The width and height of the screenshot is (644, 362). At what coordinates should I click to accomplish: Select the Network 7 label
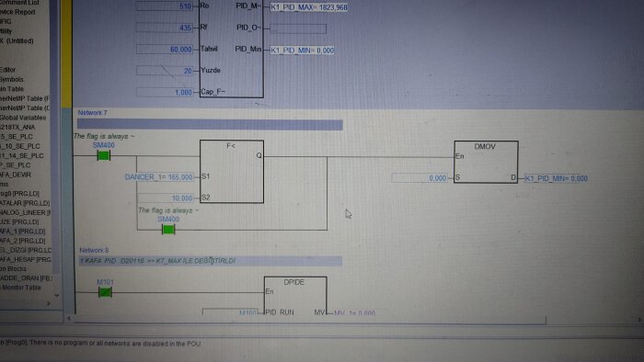[92, 113]
